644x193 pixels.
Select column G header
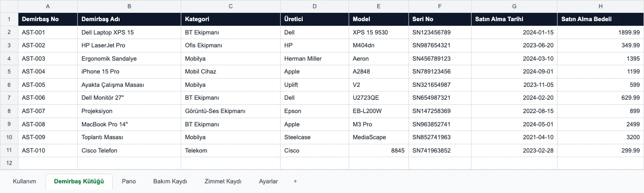[514, 6]
